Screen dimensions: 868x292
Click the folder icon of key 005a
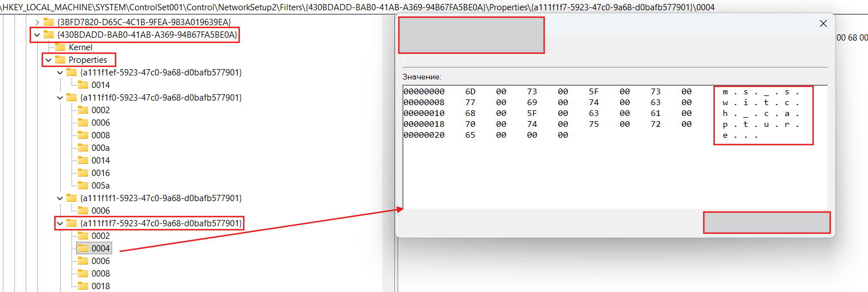click(83, 186)
